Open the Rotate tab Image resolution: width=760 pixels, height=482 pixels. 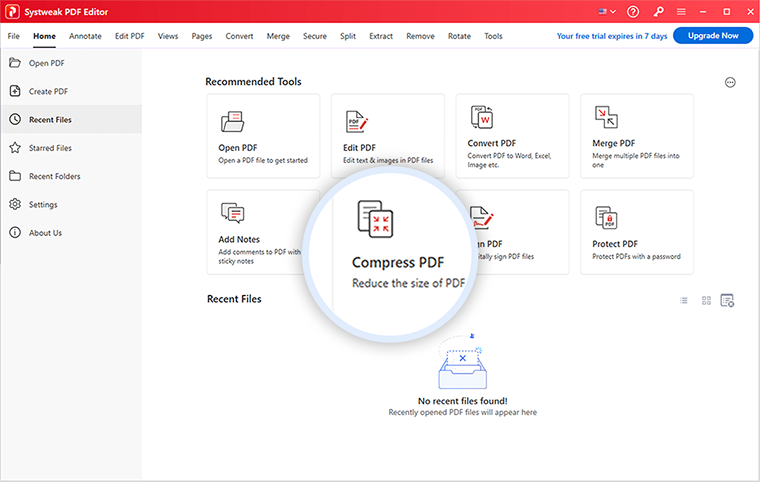[459, 36]
